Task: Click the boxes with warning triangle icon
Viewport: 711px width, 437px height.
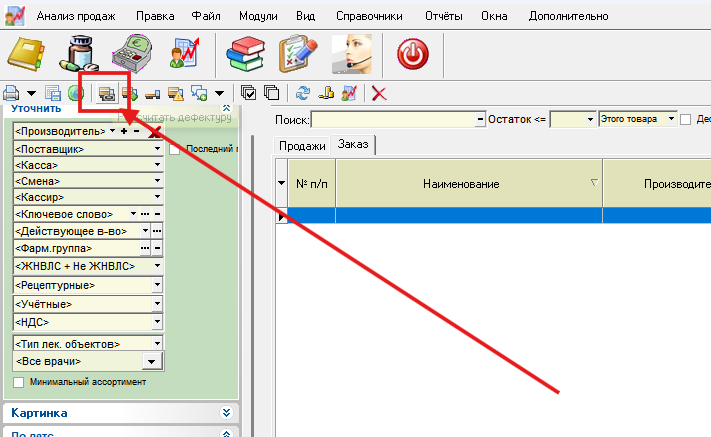Action: pos(175,94)
